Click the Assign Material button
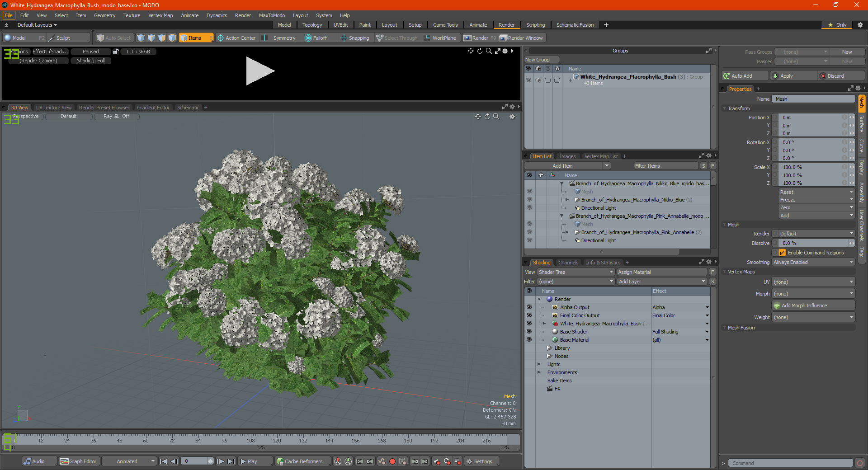The width and height of the screenshot is (868, 470). pyautogui.click(x=662, y=272)
